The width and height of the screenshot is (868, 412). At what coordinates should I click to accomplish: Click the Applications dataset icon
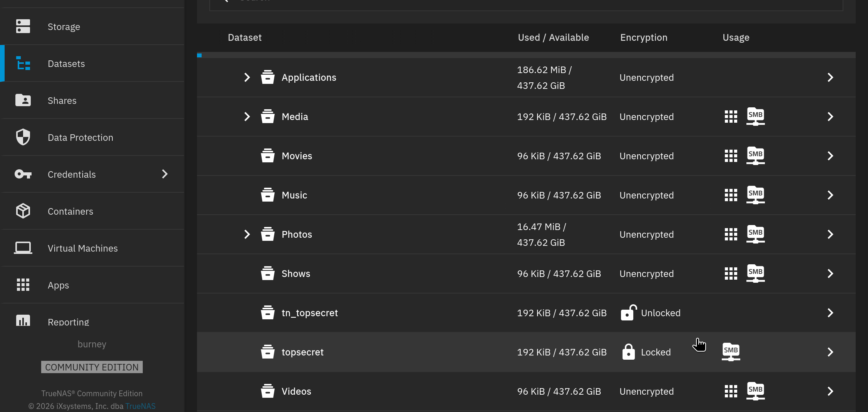tap(268, 77)
